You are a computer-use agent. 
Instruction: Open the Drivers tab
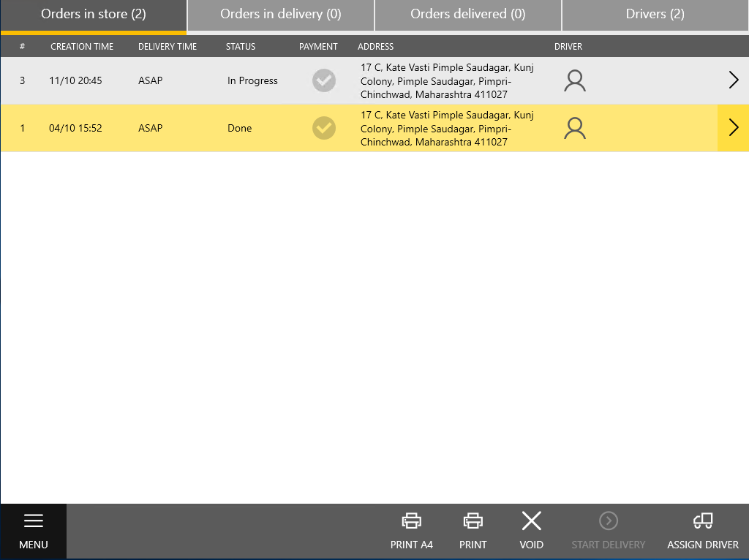coord(655,15)
